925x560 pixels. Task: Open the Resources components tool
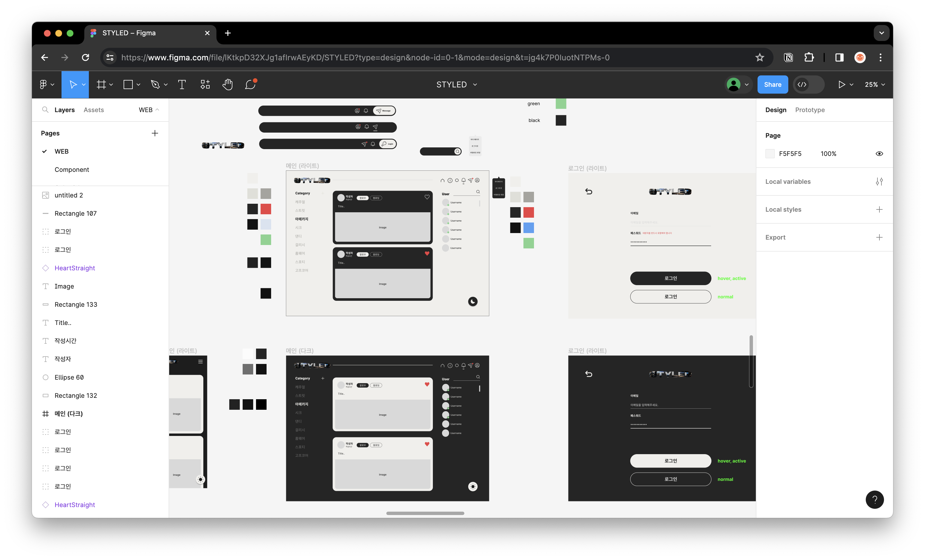pos(205,85)
